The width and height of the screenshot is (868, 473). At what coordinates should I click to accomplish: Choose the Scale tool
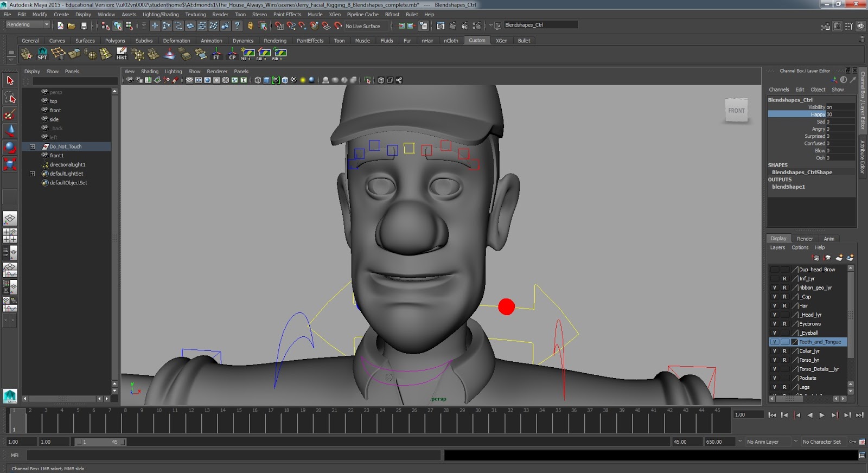[x=10, y=163]
